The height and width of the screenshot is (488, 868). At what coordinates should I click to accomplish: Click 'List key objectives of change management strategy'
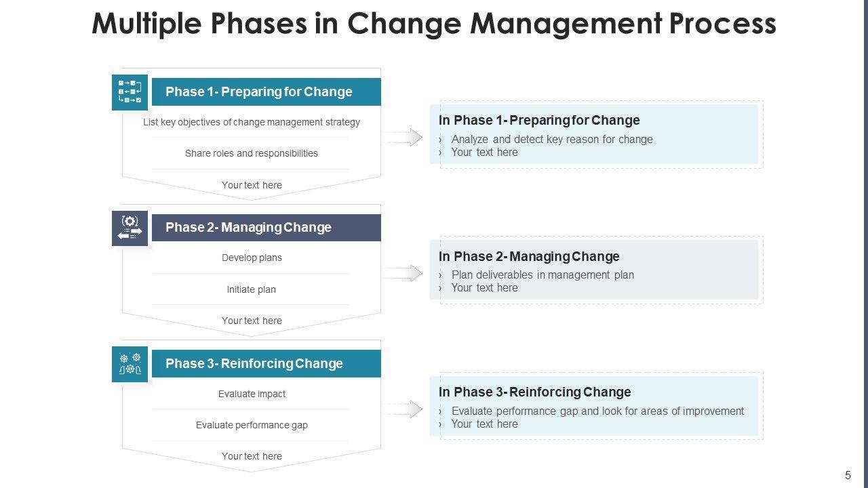tap(252, 123)
